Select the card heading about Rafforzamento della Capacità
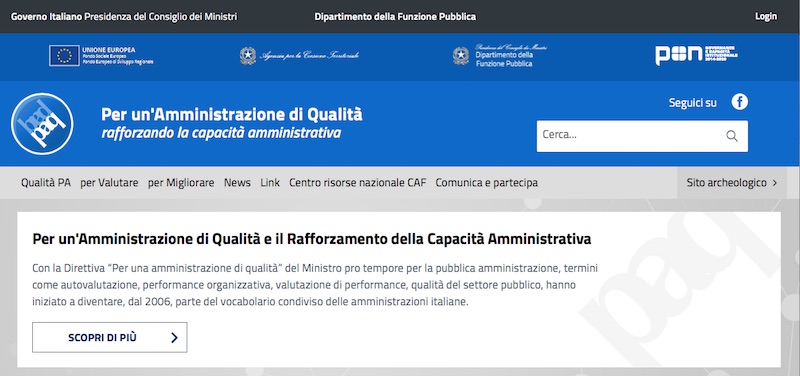Screen dimensions: 800x376 (312, 239)
